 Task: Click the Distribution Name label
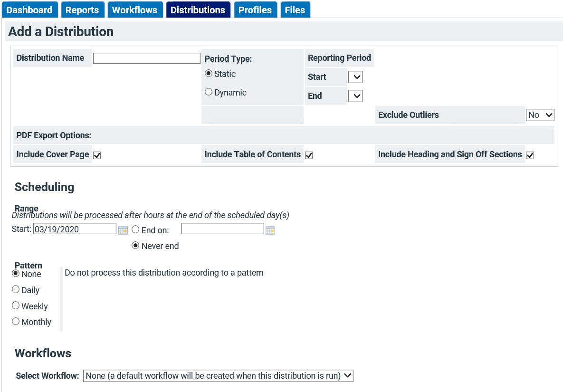pos(50,58)
